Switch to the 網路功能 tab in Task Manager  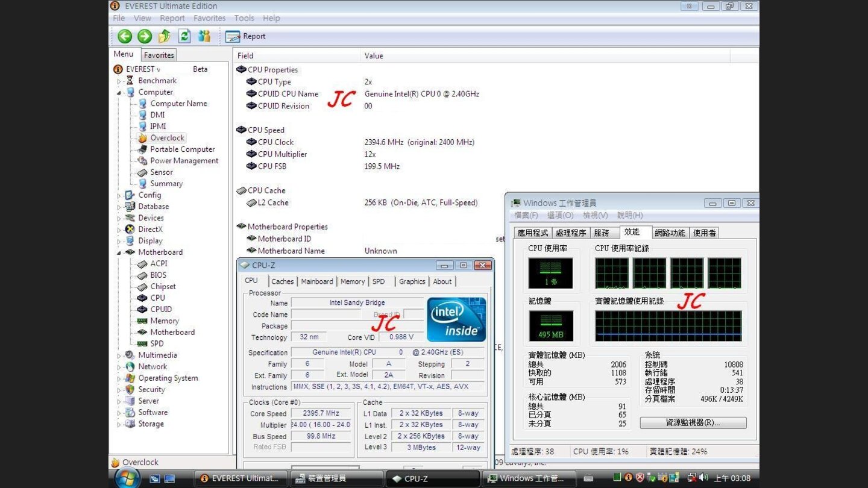point(670,233)
